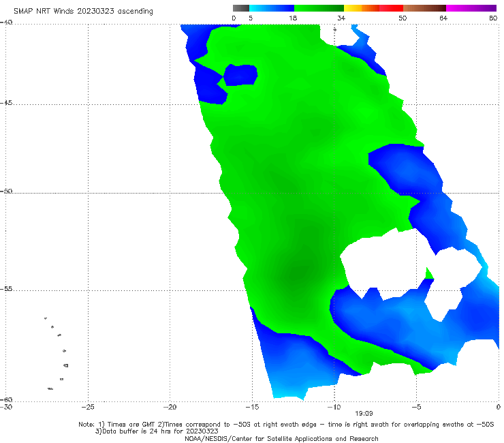Image resolution: width=504 pixels, height=443 pixels.
Task: Click the gray segment of the color bar
Action: tap(241, 8)
